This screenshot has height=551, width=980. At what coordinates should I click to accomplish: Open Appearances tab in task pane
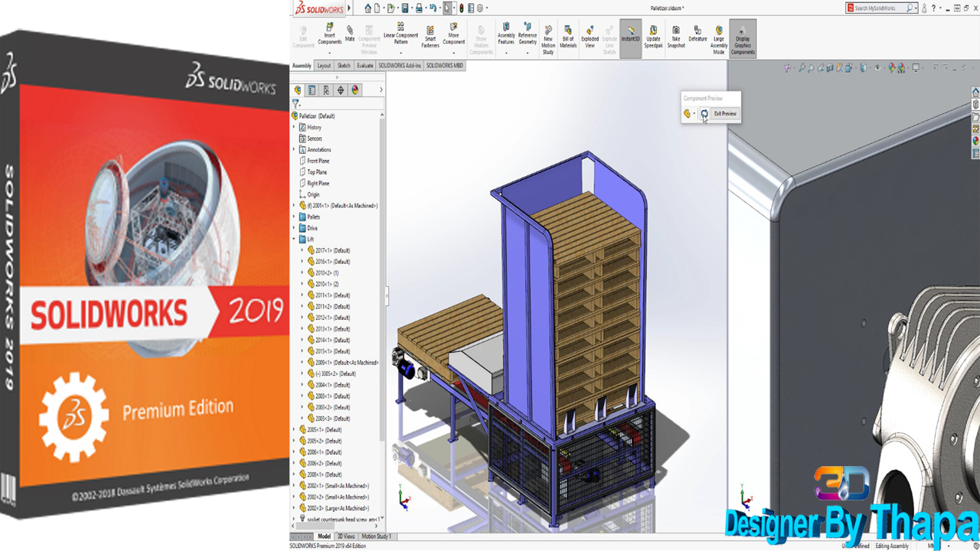(975, 141)
